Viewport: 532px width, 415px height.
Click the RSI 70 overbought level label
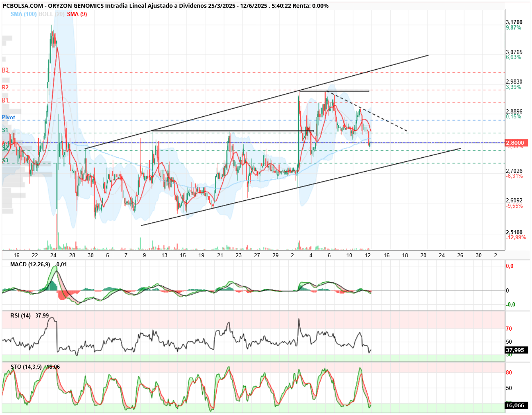509,329
